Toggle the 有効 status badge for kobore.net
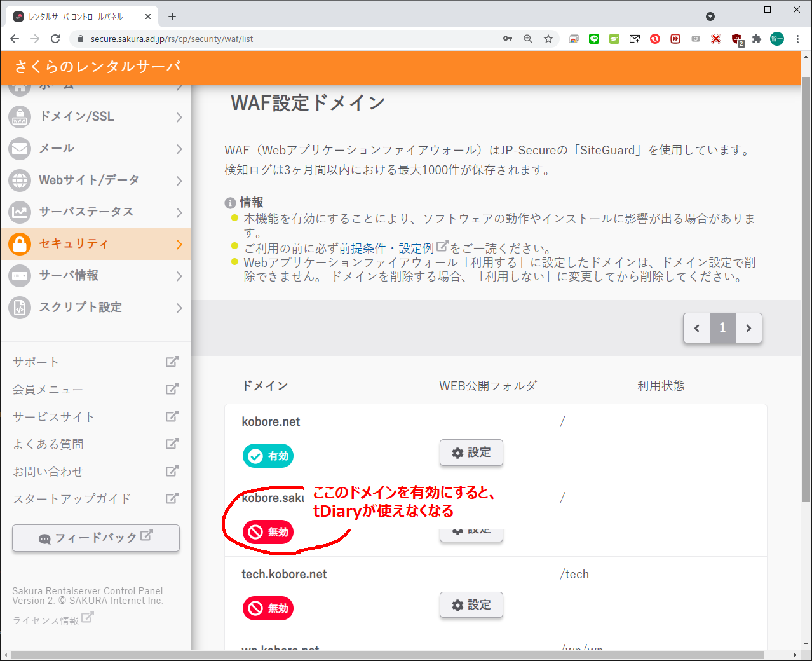 [268, 456]
